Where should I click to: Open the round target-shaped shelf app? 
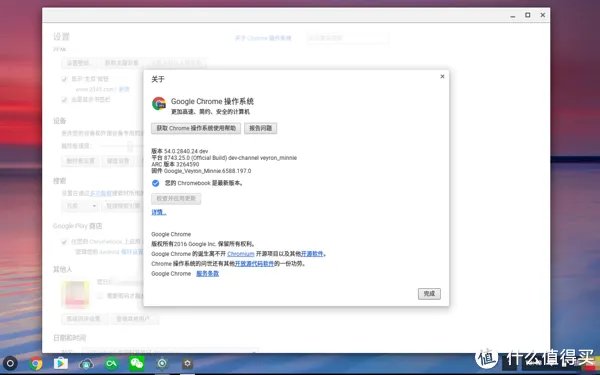pyautogui.click(x=162, y=363)
